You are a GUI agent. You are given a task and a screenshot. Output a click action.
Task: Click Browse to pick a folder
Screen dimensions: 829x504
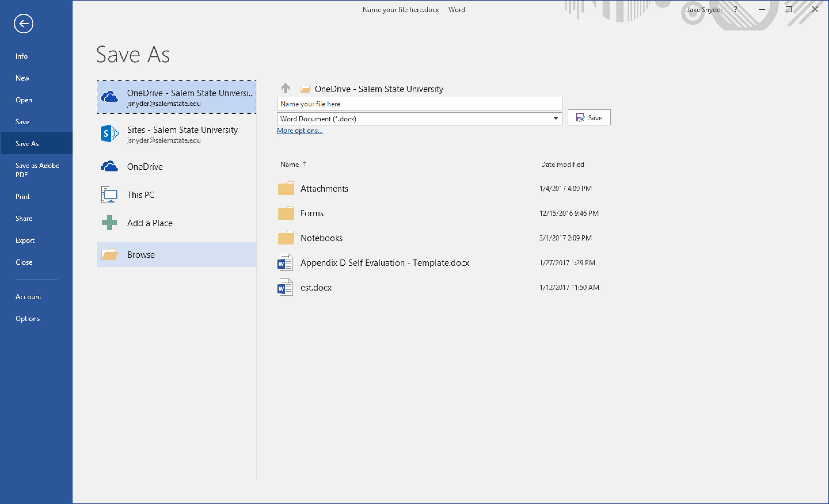176,255
